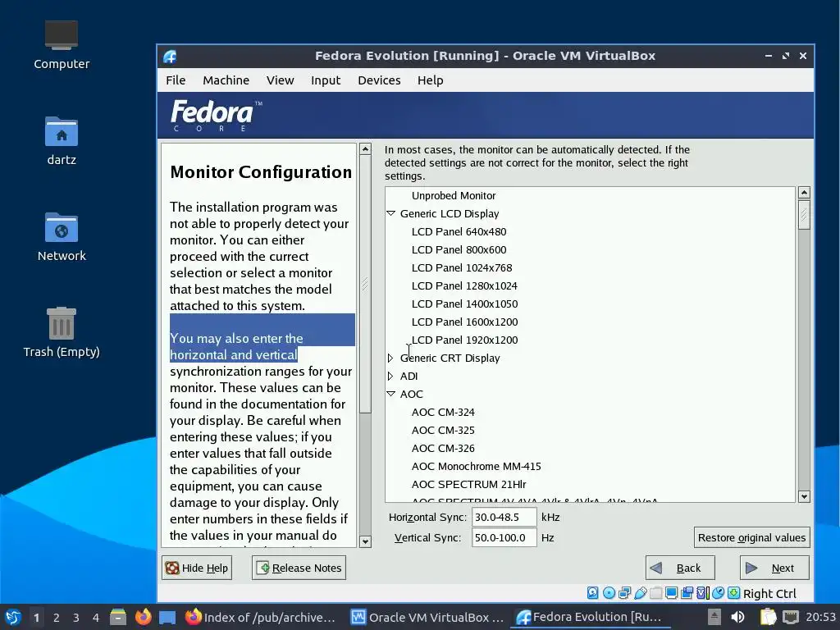Click the clipboard tray icon
Image resolution: width=840 pixels, height=630 pixels.
pos(769,617)
